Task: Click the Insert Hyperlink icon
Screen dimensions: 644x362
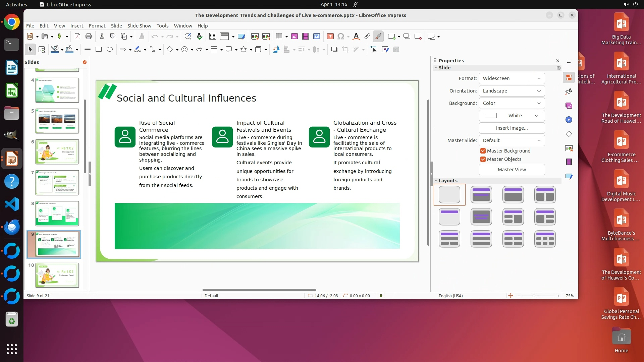Action: pos(367,37)
